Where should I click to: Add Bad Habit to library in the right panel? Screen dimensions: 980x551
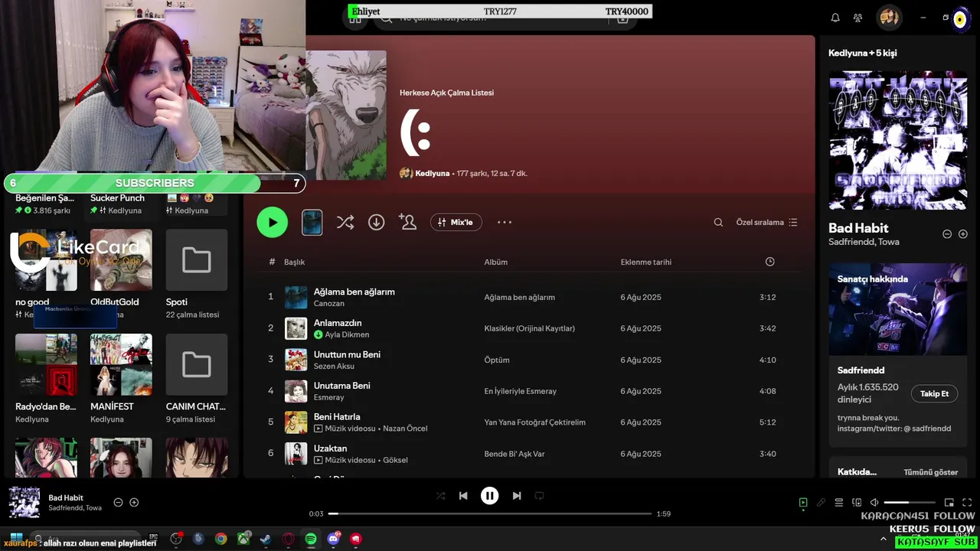[963, 234]
